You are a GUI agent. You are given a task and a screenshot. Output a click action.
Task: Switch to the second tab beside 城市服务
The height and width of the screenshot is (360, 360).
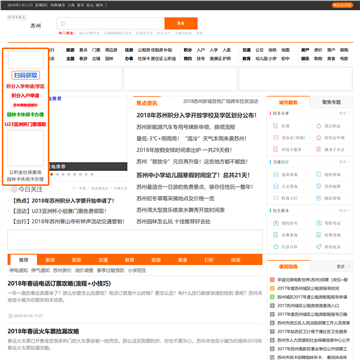pos(331,102)
